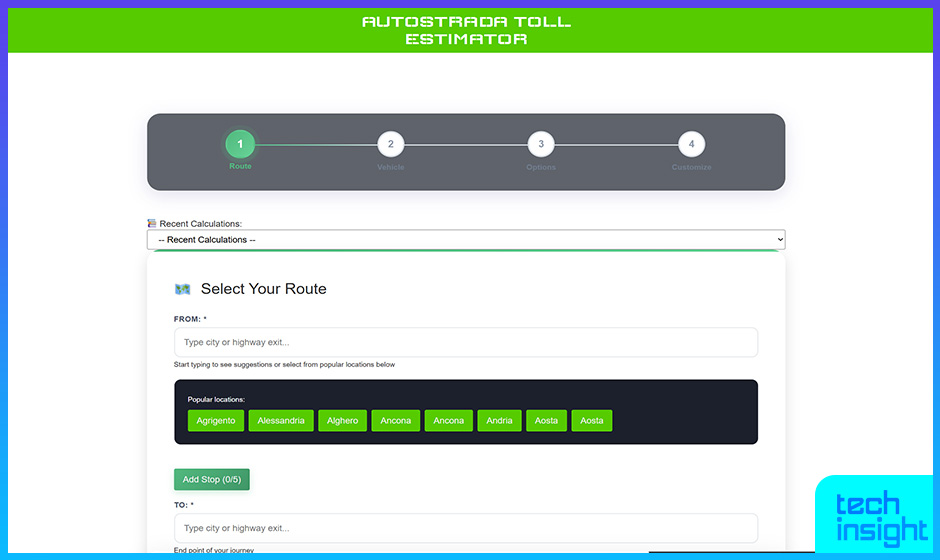
Task: Jump to step 2 Vehicle circle
Action: 391,145
